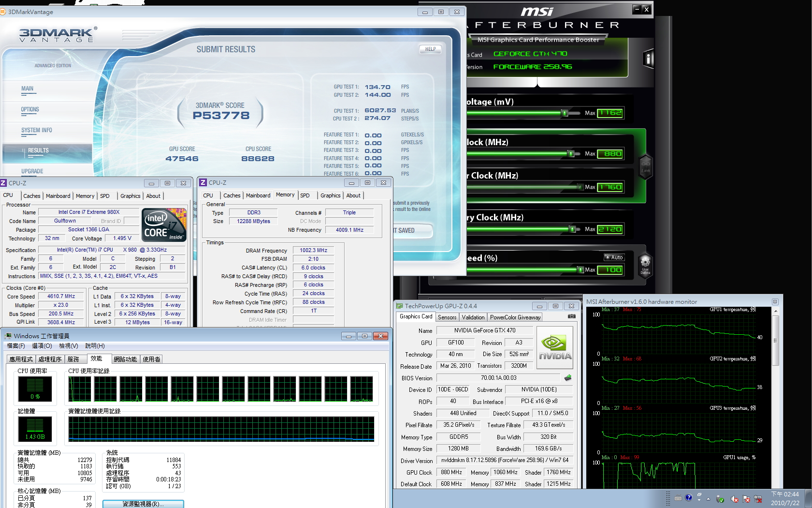
Task: Open the File menu in Task Manager
Action: [x=15, y=346]
